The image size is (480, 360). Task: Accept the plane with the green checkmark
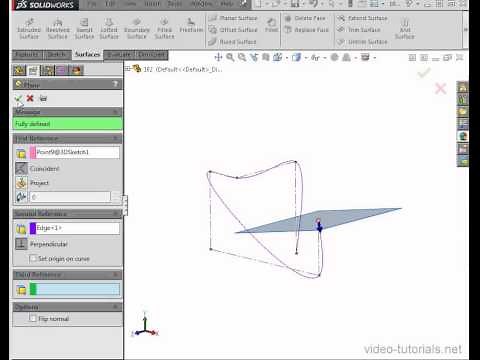[x=18, y=98]
